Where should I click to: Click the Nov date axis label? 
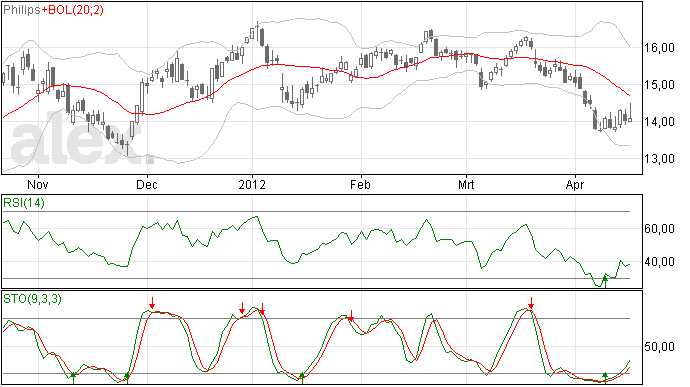pyautogui.click(x=38, y=184)
